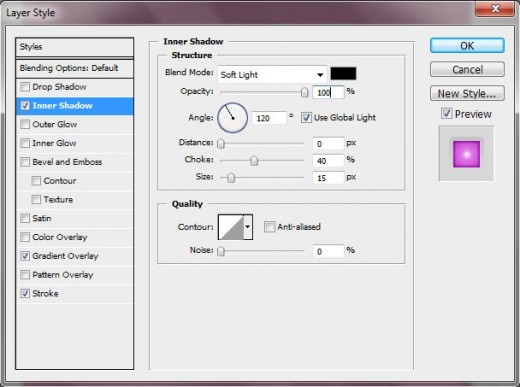
Task: Close the Layer Style dialog
Action: tap(495, 8)
